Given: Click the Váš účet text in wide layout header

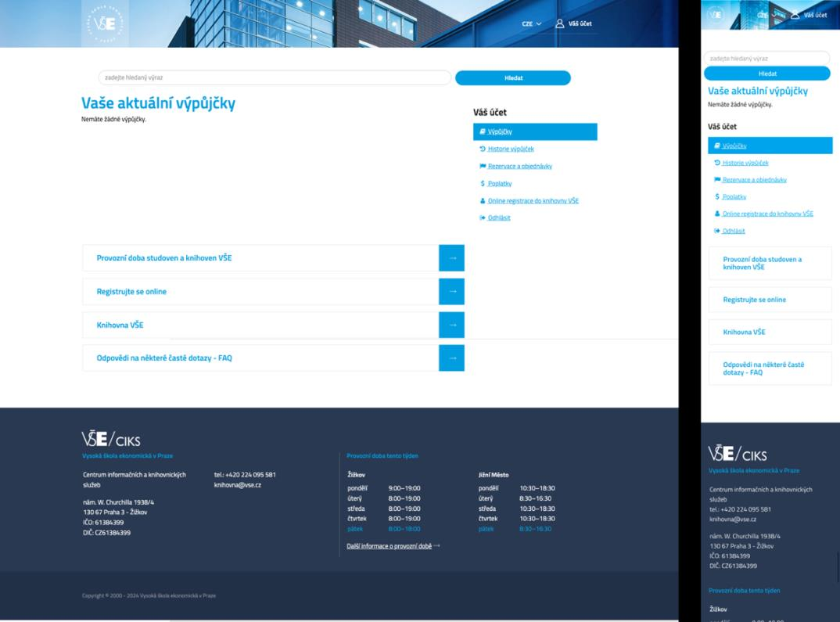Looking at the screenshot, I should tap(580, 23).
